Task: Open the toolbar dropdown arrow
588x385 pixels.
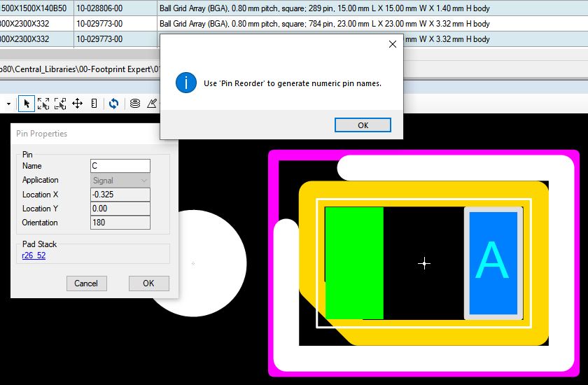Action: [8, 104]
